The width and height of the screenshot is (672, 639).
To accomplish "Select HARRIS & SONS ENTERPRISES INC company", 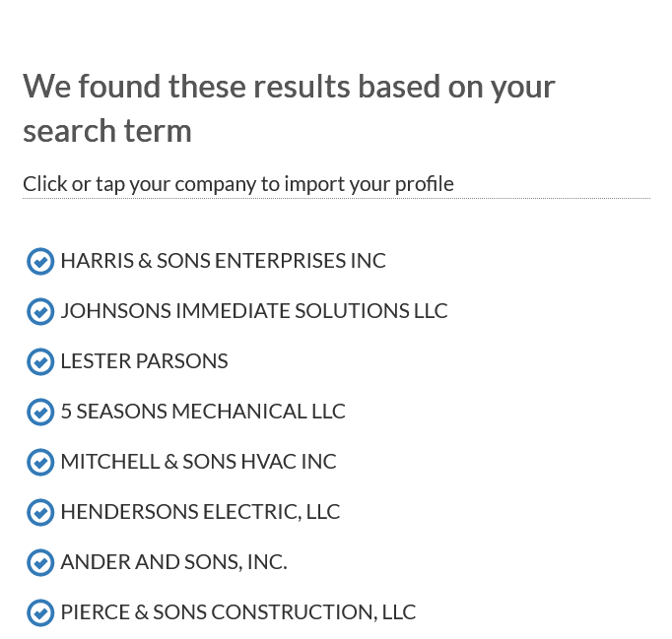I will (x=223, y=261).
